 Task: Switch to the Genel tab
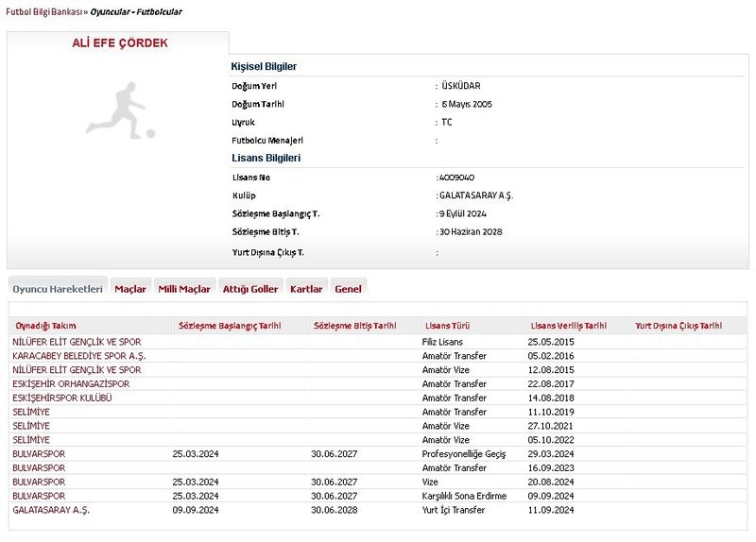click(x=348, y=289)
